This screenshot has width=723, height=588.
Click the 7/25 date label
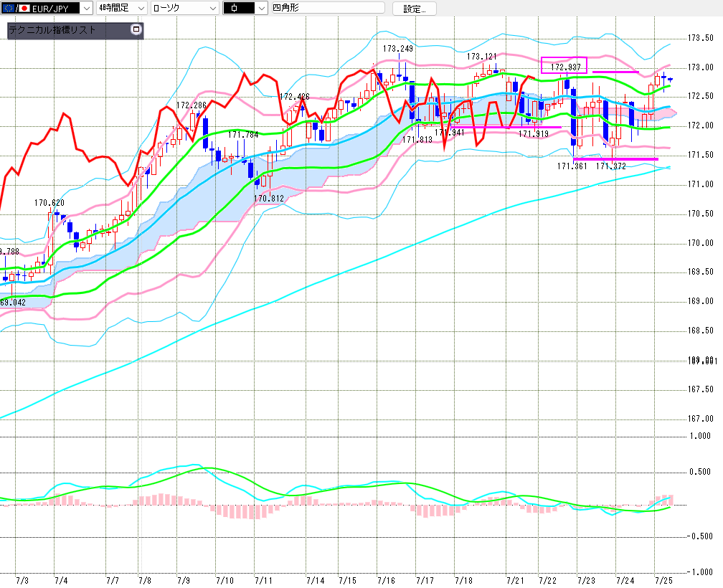pos(663,581)
